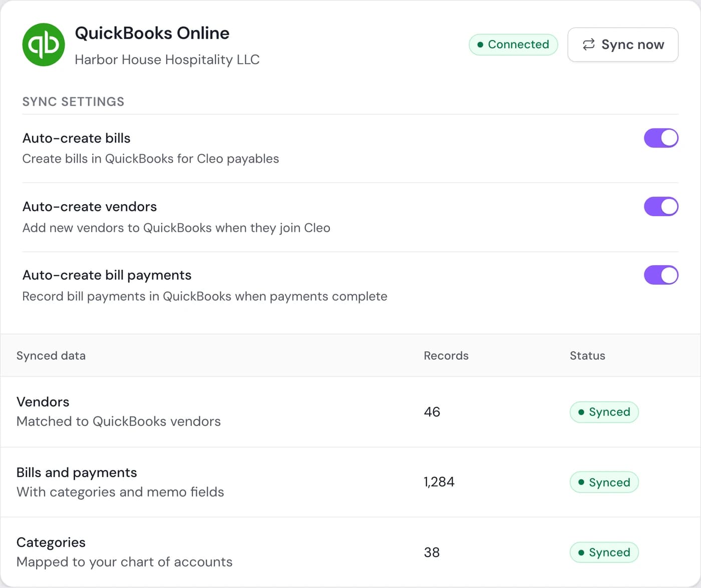Click the Auto-create vendors label

point(90,207)
